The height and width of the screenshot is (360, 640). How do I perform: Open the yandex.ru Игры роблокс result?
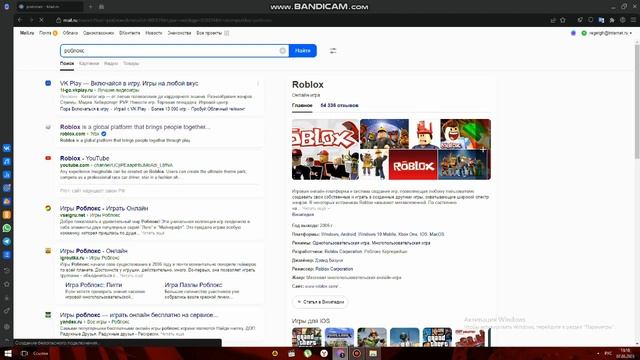point(139,315)
